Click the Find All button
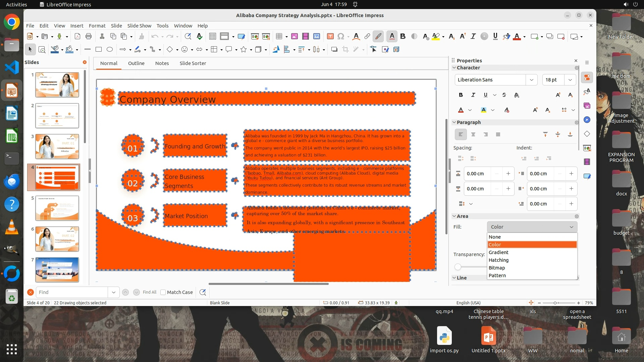Image resolution: width=644 pixels, height=362 pixels. tap(149, 292)
